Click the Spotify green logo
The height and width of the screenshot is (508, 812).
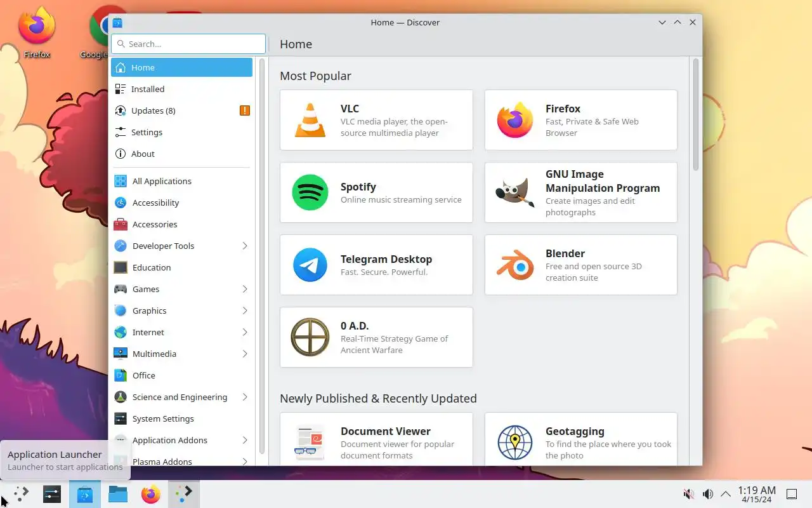click(x=310, y=192)
